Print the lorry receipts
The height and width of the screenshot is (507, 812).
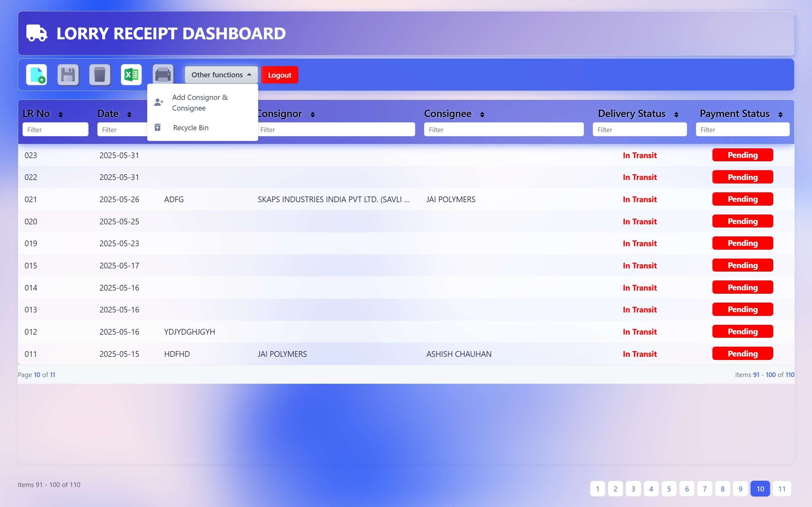[x=163, y=74]
